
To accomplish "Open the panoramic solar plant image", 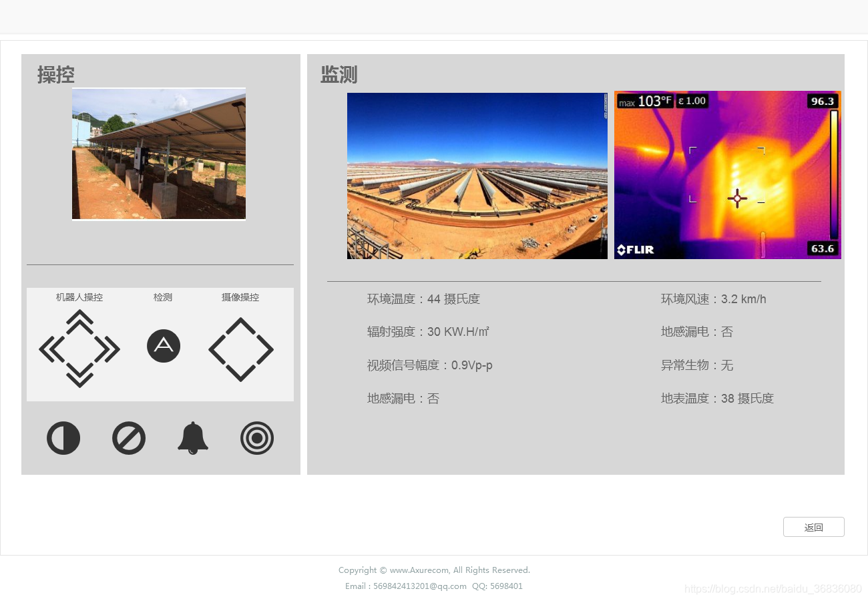I will [x=477, y=176].
